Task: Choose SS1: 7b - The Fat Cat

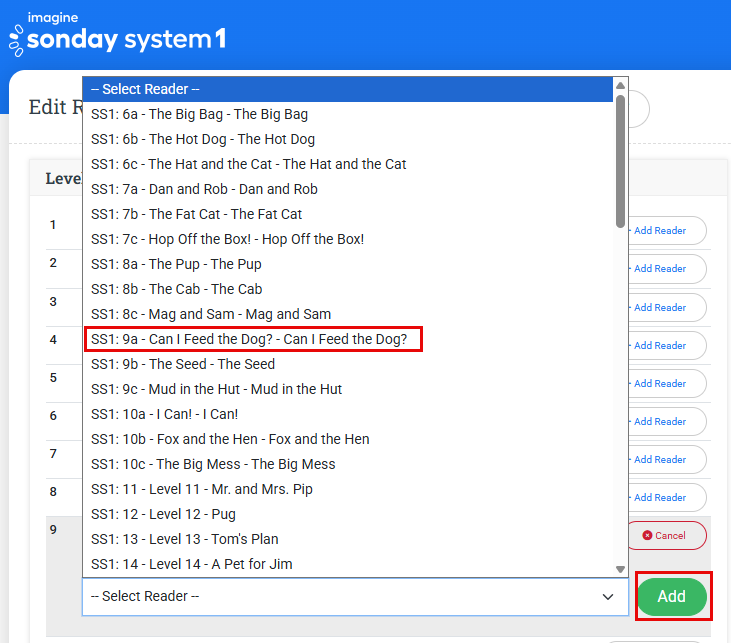Action: [x=348, y=214]
